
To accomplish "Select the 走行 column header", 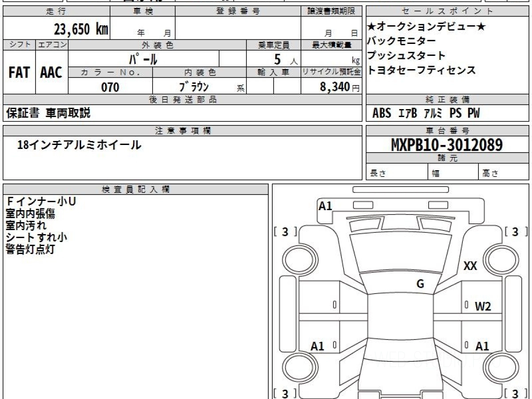I will [56, 12].
